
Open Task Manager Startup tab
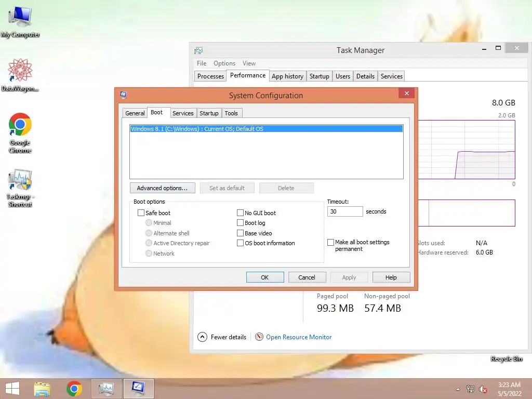click(x=320, y=76)
